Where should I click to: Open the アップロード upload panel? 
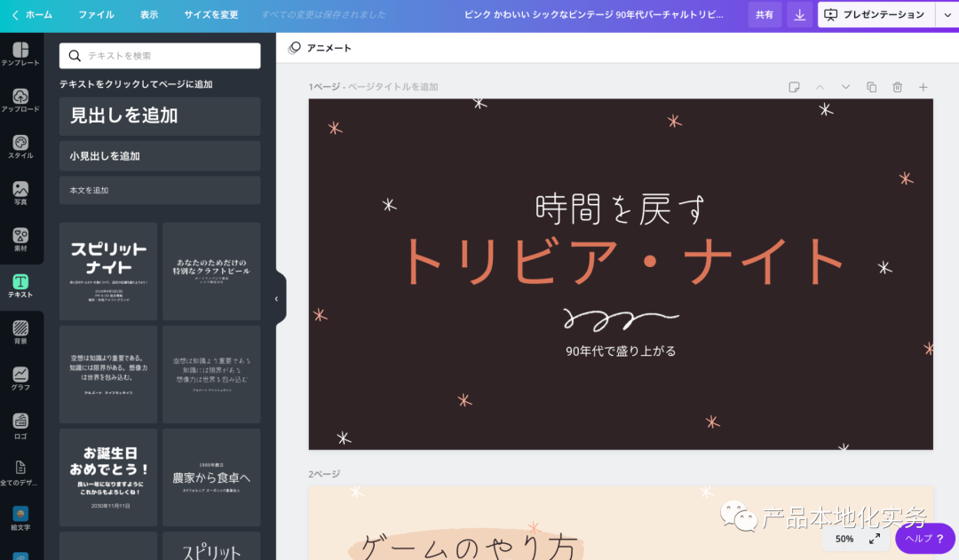click(20, 100)
